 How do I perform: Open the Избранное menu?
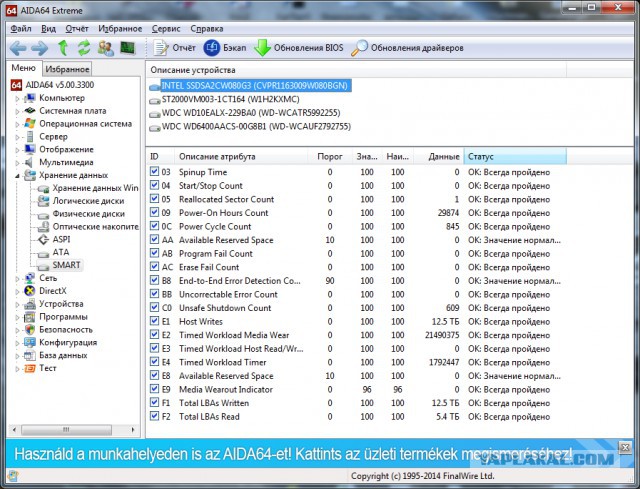click(x=120, y=29)
